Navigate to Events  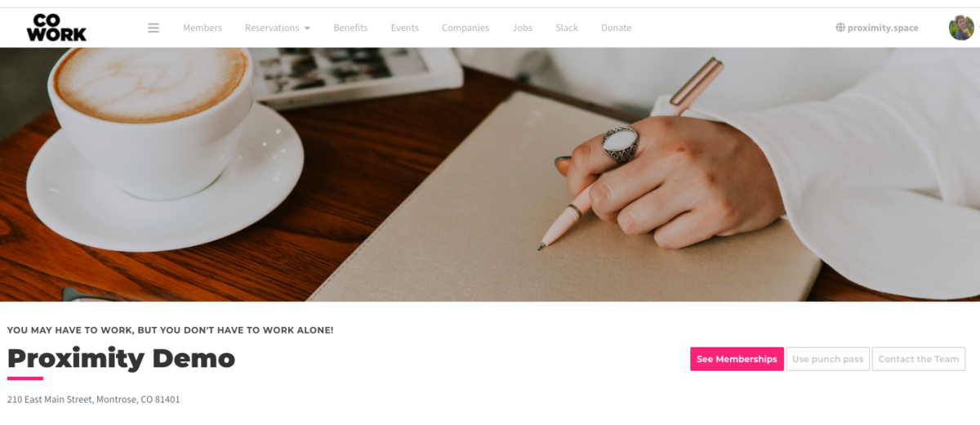click(404, 28)
